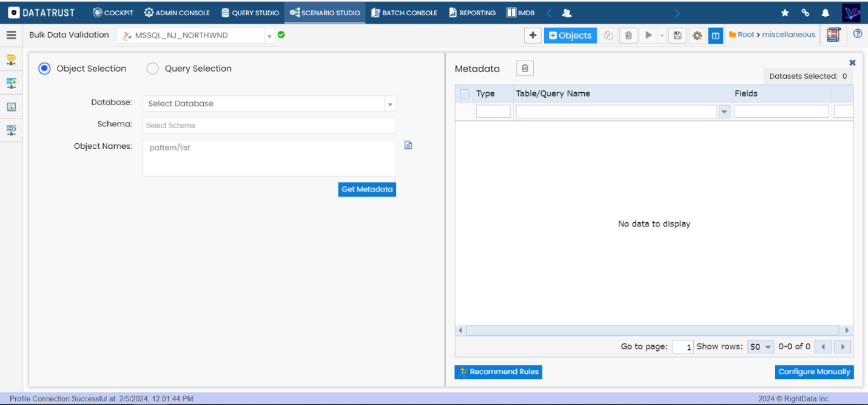Click the document icon beside Object Names
This screenshot has width=868, height=405.
408,145
